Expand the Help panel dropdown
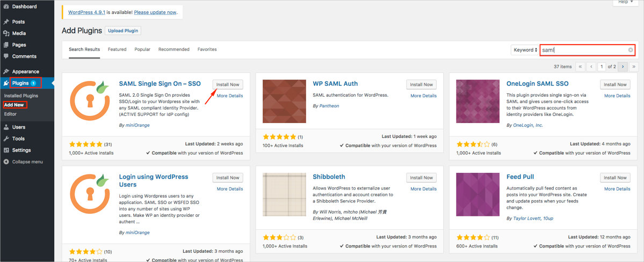 point(626,2)
